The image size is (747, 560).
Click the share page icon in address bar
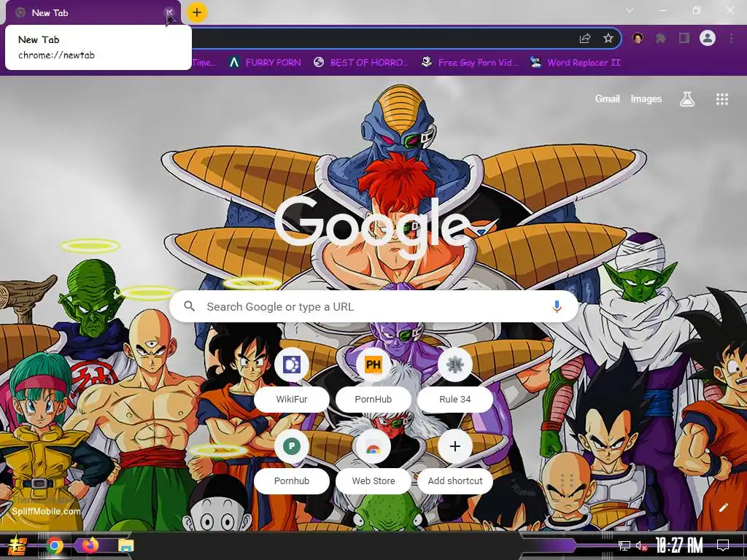point(585,39)
